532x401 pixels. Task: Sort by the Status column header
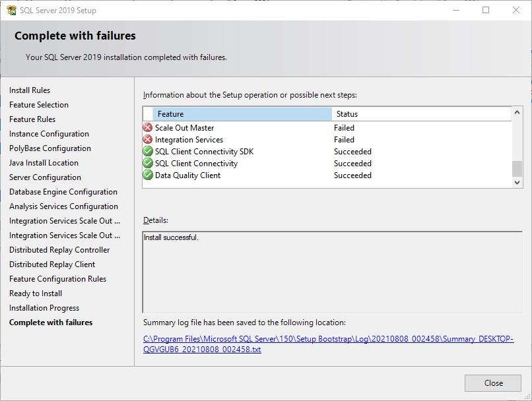pos(420,114)
